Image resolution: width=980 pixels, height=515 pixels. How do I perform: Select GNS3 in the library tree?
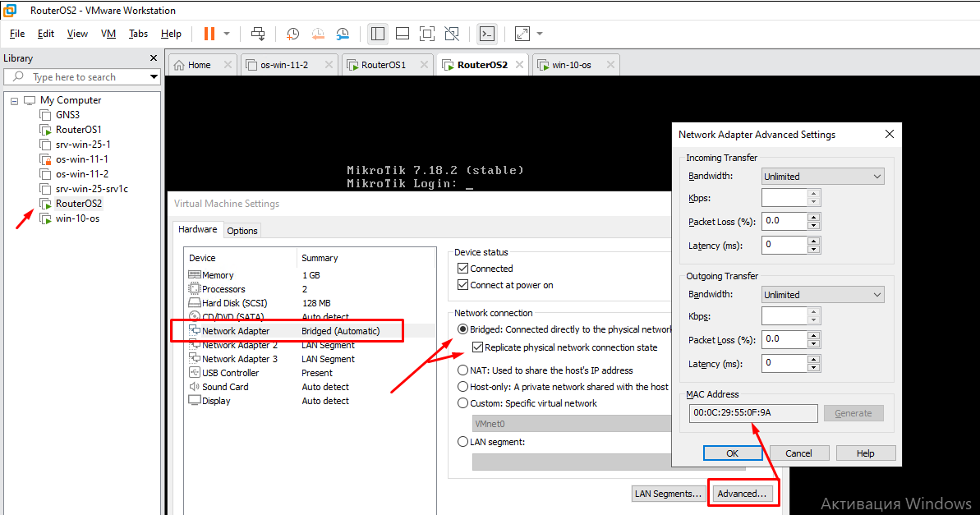(67, 115)
